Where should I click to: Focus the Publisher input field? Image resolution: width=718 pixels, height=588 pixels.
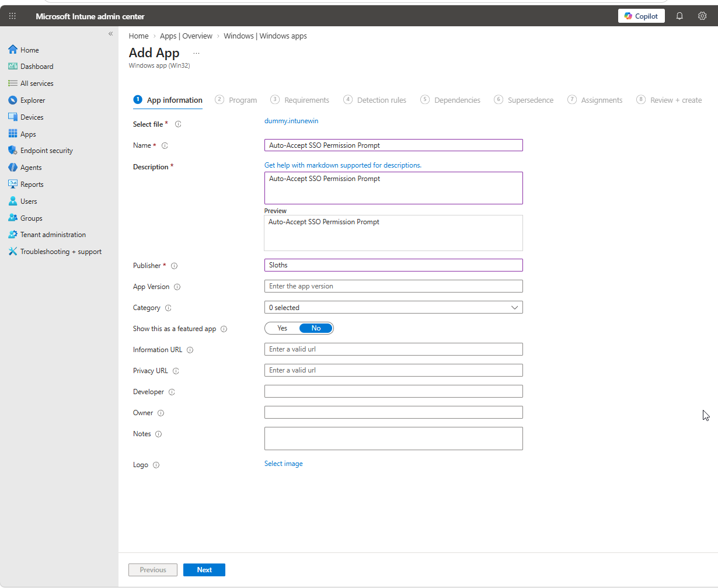[393, 265]
